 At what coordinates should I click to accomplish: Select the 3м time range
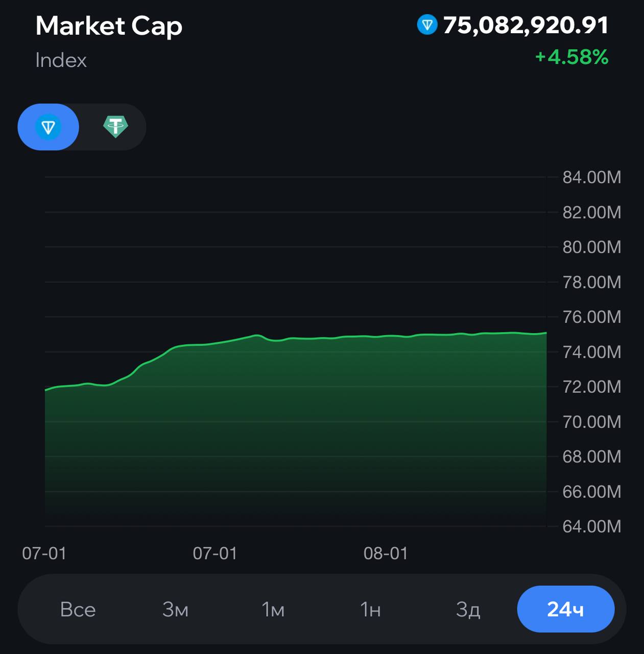click(175, 610)
